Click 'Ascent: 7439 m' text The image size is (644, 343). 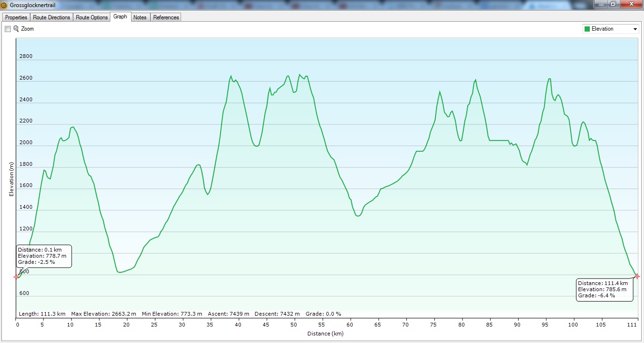(x=228, y=314)
